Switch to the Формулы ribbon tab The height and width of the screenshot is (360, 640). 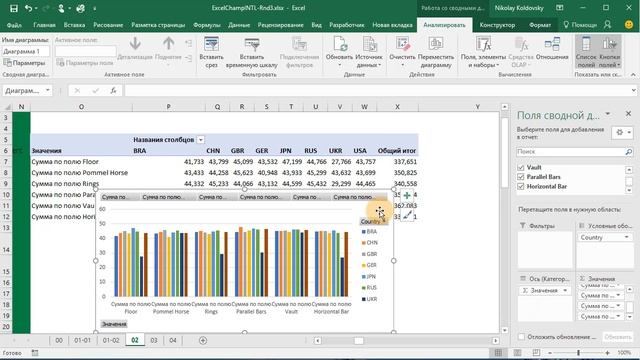point(207,25)
